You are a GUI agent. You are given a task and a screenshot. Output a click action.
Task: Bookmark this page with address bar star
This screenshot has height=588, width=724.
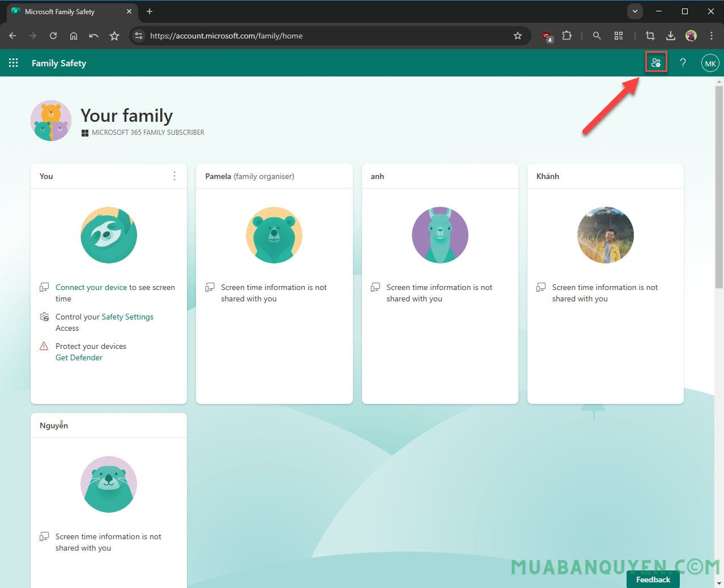518,36
